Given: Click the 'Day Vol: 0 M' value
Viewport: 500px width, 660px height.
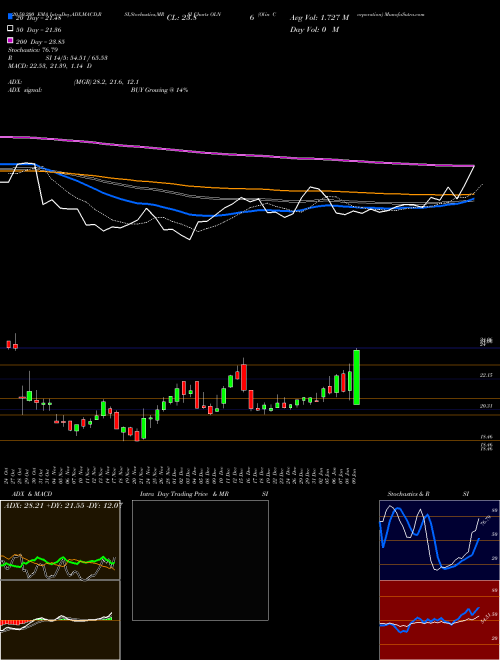Looking at the screenshot, I should pyautogui.click(x=314, y=29).
